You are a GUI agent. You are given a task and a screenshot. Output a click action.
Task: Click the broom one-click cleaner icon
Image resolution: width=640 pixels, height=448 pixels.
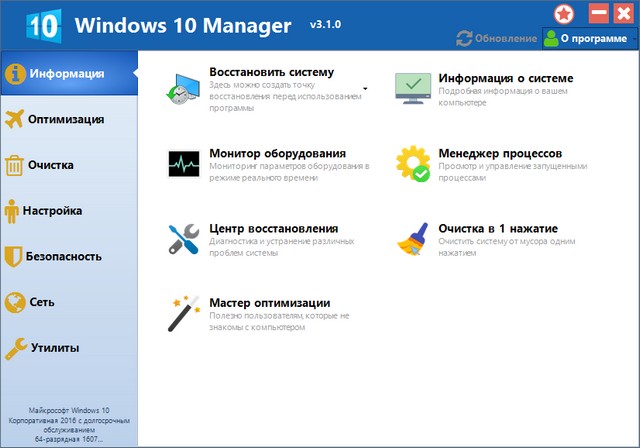(x=413, y=239)
